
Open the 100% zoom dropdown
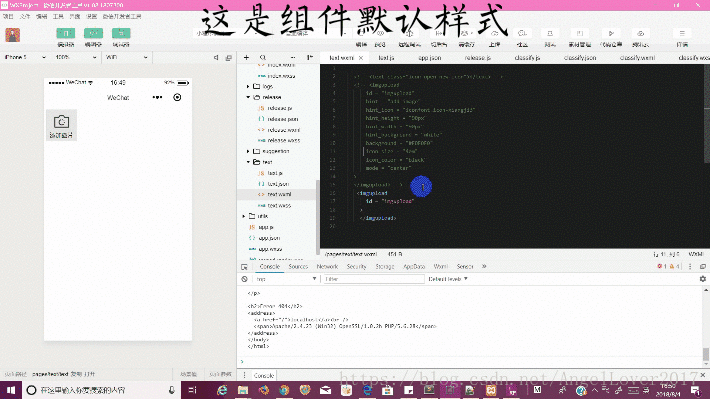click(76, 58)
